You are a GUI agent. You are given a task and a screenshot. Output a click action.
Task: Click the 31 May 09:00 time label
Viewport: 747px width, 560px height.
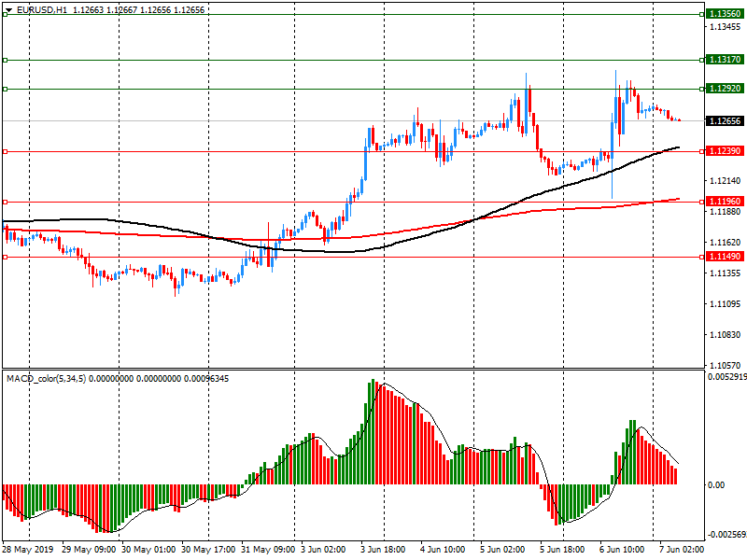click(268, 550)
